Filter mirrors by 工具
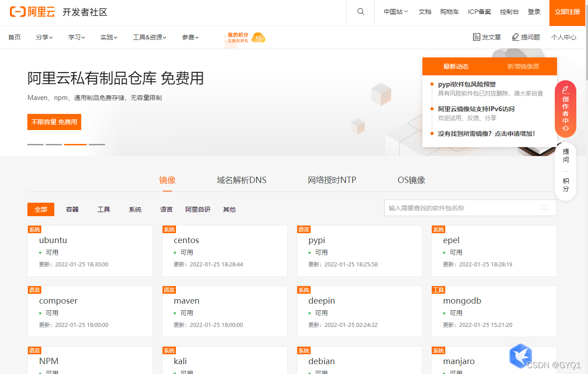The width and height of the screenshot is (588, 374). 104,209
